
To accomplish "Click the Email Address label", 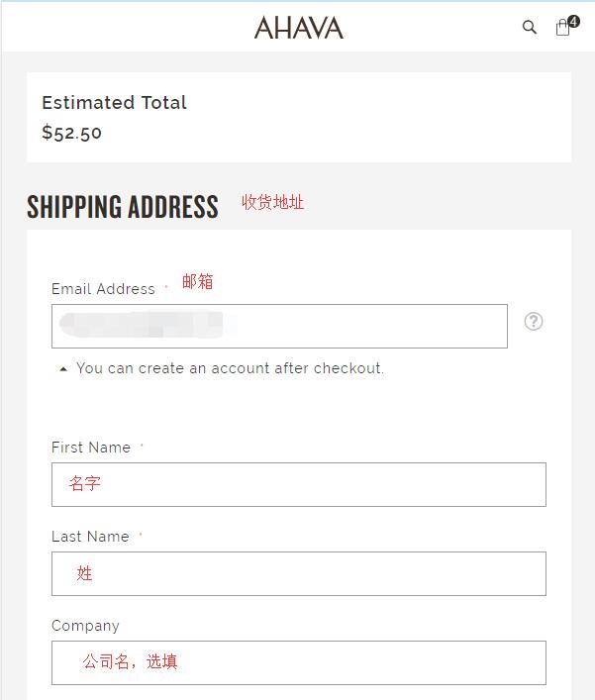I will pos(103,289).
